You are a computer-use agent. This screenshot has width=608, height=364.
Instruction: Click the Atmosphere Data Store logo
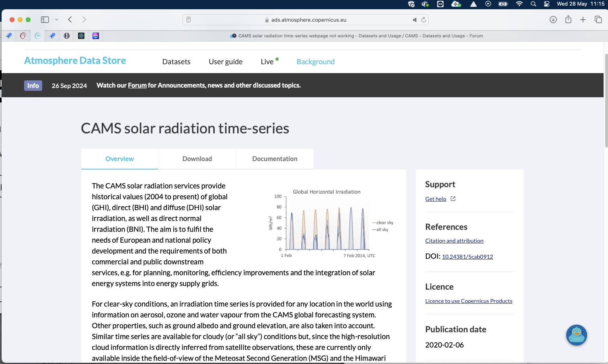coord(75,61)
